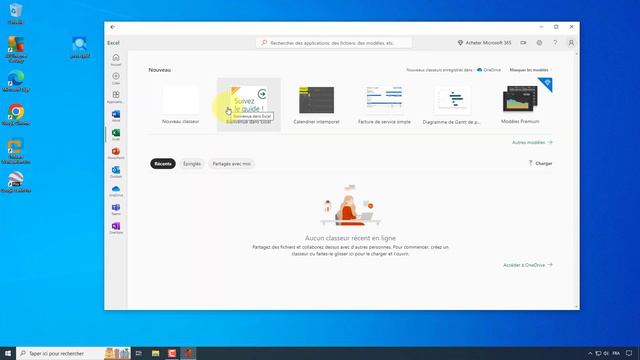The height and width of the screenshot is (360, 640).
Task: Open Task View on the taskbar
Action: 139,353
